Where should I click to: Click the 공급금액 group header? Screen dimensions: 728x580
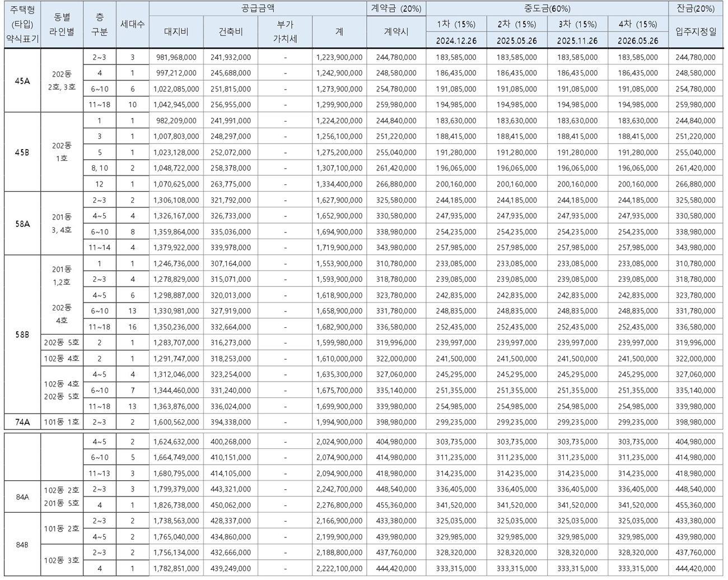point(258,8)
